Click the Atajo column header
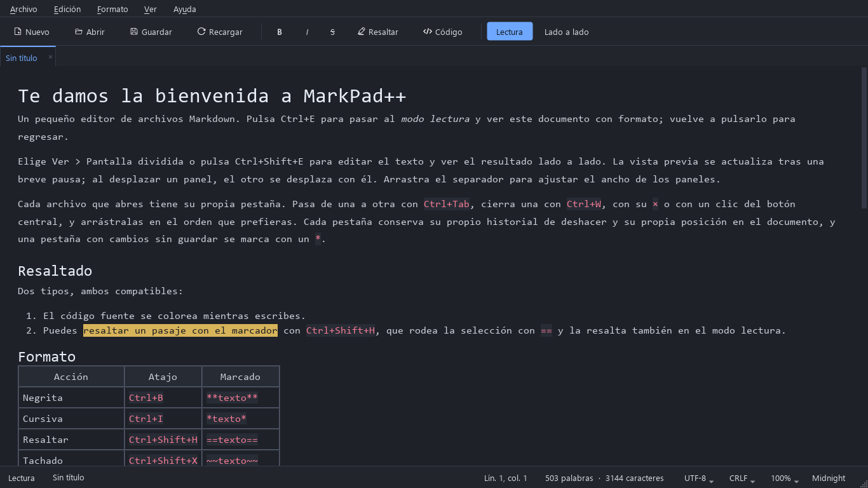The width and height of the screenshot is (868, 488). [163, 377]
